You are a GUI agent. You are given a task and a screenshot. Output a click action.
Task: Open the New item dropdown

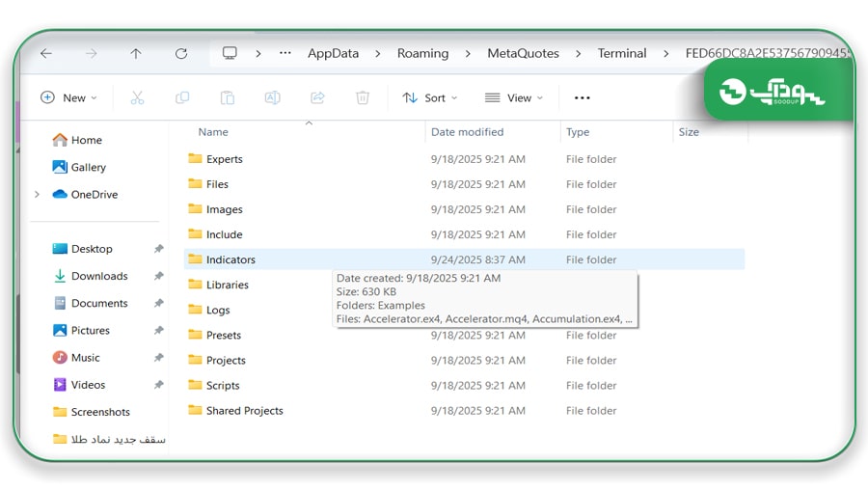pos(68,98)
